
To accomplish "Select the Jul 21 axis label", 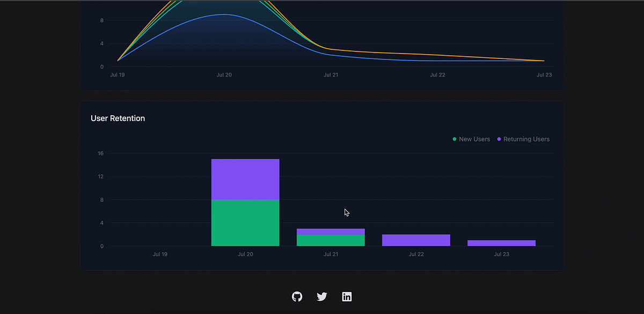I will (331, 254).
